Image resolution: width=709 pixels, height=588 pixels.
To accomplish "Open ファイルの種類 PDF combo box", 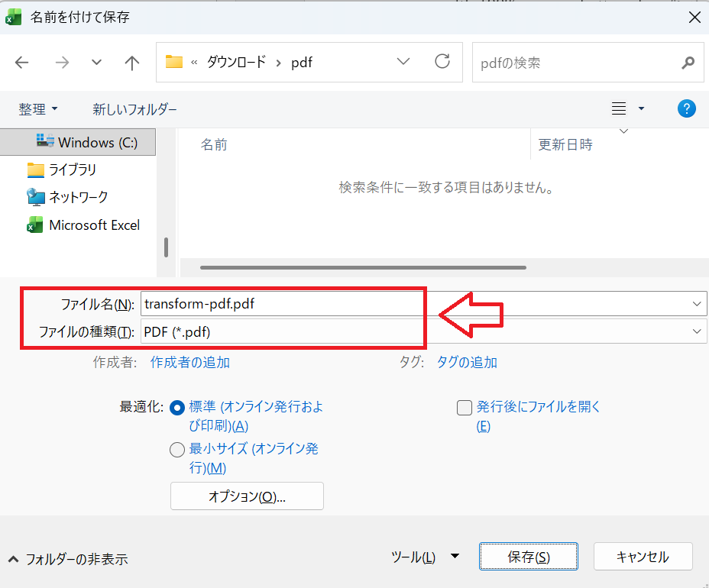I will tap(424, 331).
